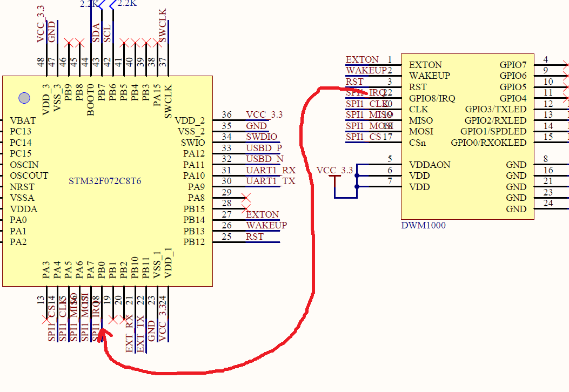Viewport: 569px width, 392px height.
Task: Select the USBD_P net label
Action: click(x=264, y=148)
